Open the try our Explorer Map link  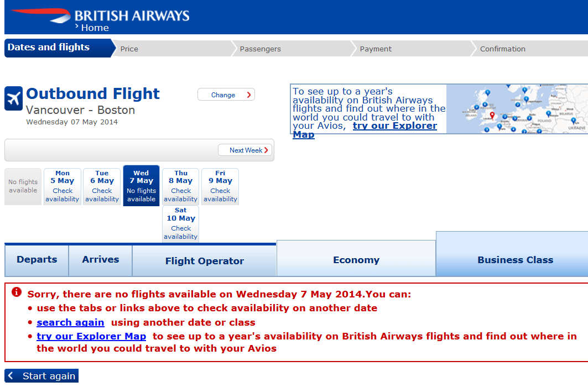[x=91, y=336]
